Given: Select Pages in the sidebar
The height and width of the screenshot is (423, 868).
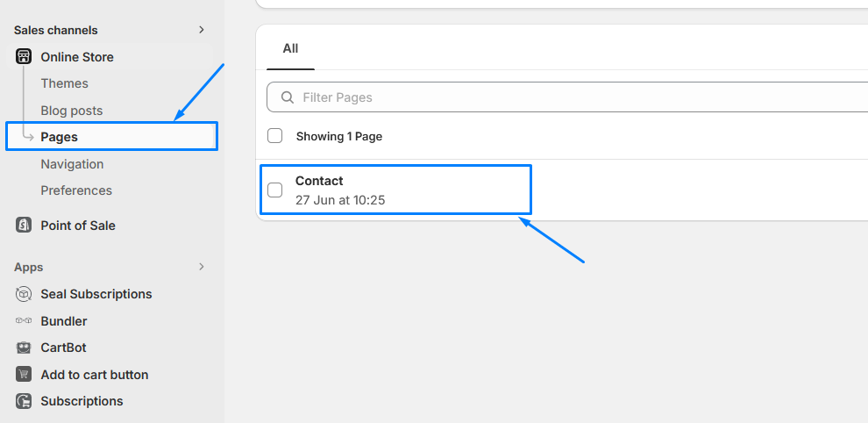Looking at the screenshot, I should [x=112, y=136].
